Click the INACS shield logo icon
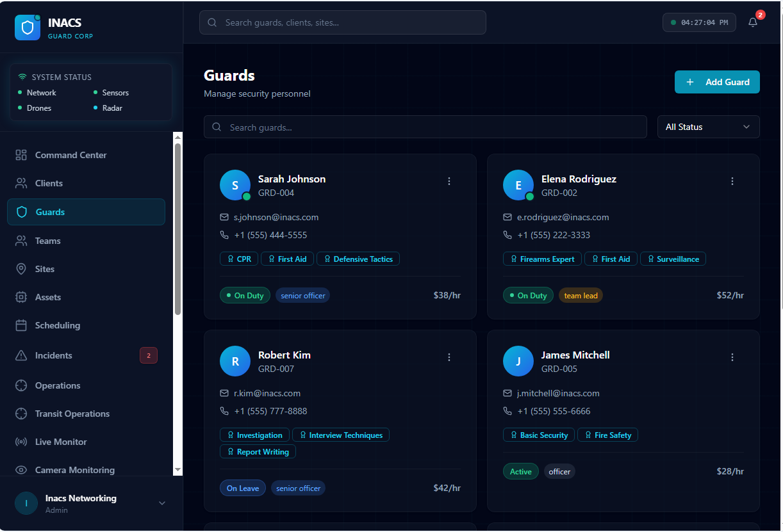This screenshot has width=783, height=532. coord(27,28)
